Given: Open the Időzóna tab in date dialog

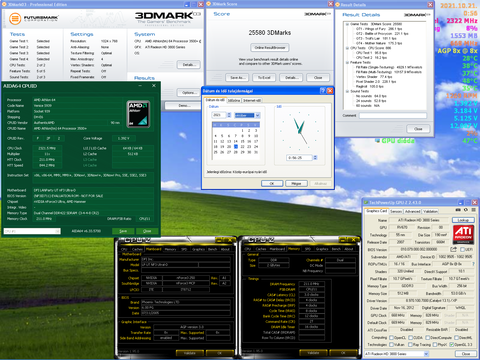Looking at the screenshot, I should point(234,100).
